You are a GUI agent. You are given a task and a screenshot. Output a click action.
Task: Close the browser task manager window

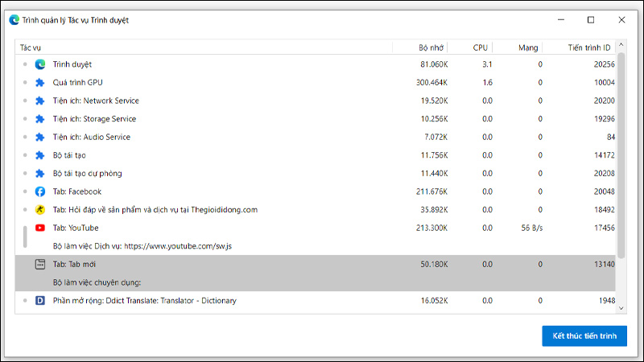tap(621, 20)
